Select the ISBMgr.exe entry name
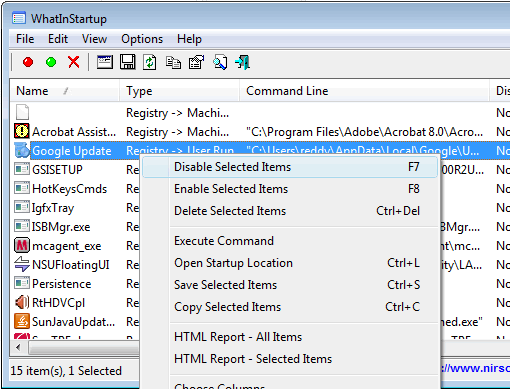This screenshot has height=389, width=510. click(x=61, y=227)
